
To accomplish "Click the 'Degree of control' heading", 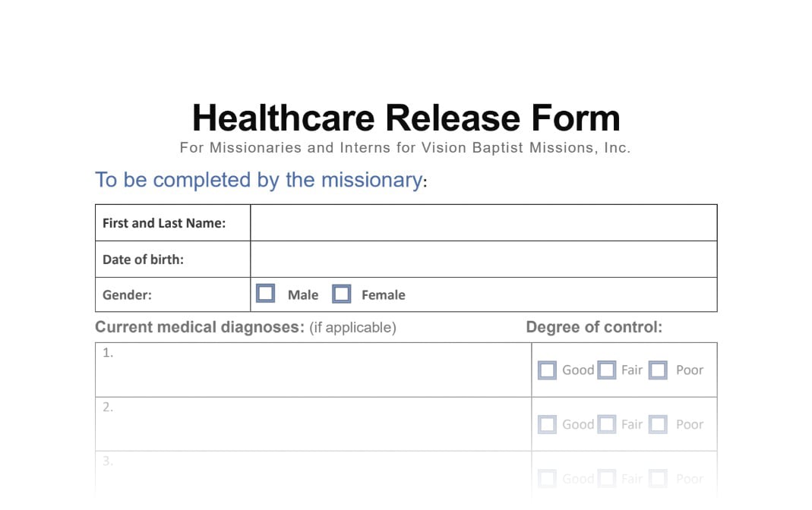I will point(594,328).
